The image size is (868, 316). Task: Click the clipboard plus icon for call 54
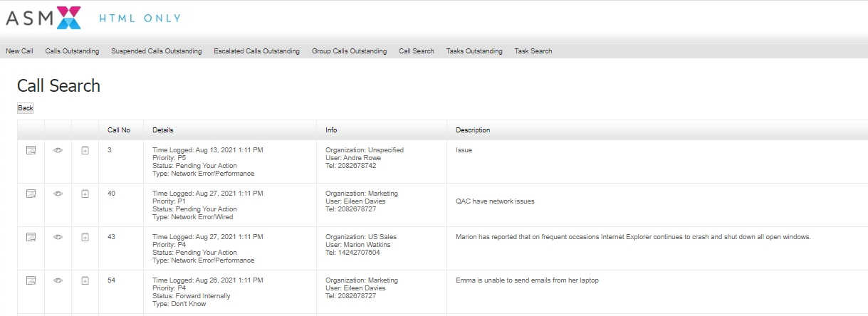pyautogui.click(x=85, y=280)
